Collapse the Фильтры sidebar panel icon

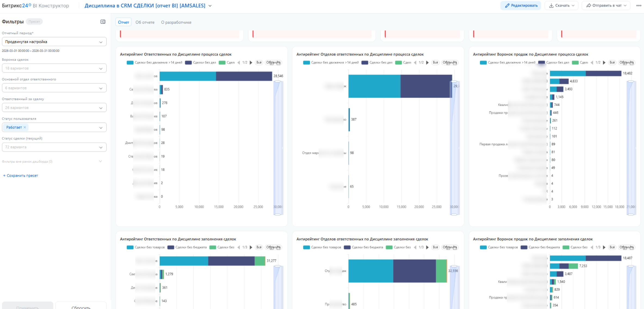[x=103, y=22]
